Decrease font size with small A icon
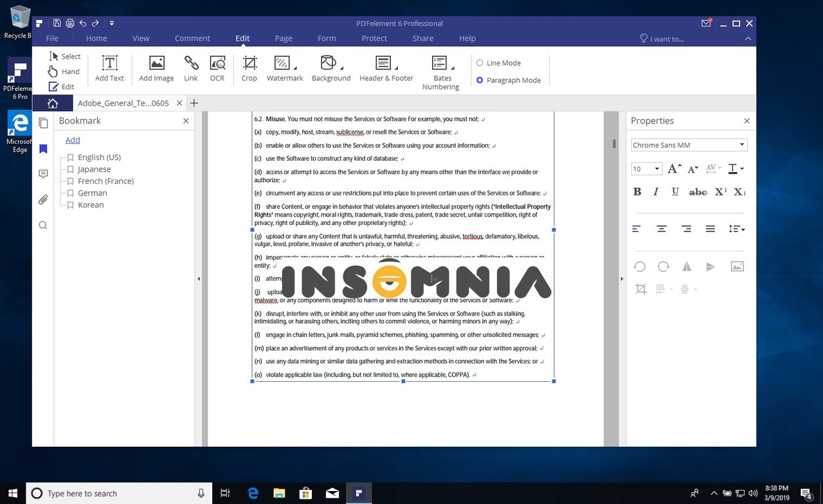The height and width of the screenshot is (504, 823). coord(692,169)
